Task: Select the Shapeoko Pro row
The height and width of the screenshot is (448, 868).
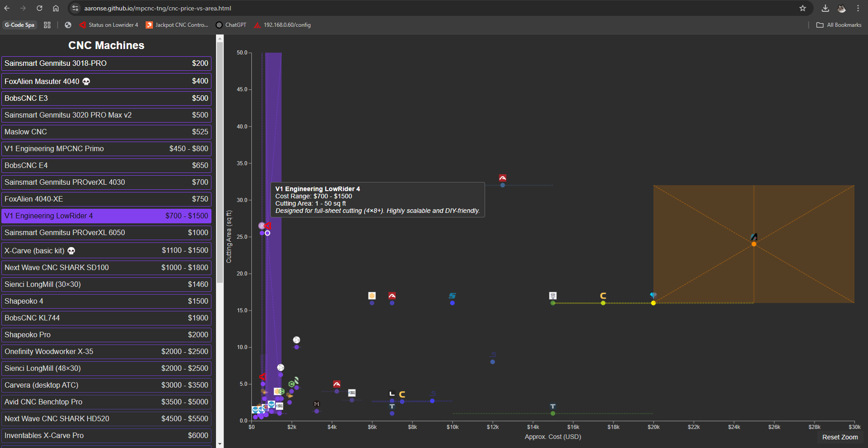Action: coord(106,335)
